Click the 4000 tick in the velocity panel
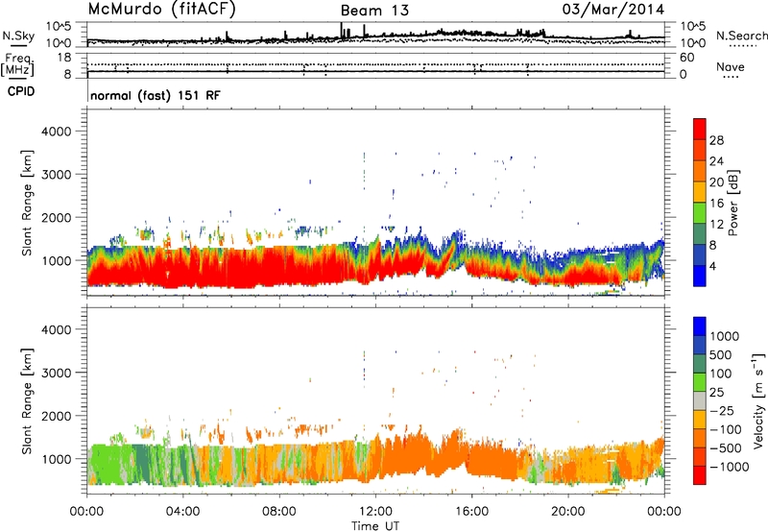The image size is (768, 532). (x=56, y=329)
